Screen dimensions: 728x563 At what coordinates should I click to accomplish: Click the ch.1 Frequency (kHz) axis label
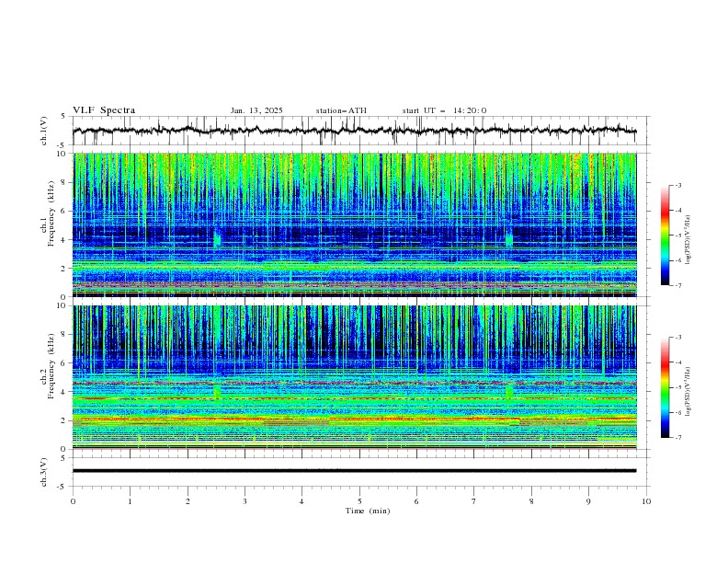click(47, 212)
